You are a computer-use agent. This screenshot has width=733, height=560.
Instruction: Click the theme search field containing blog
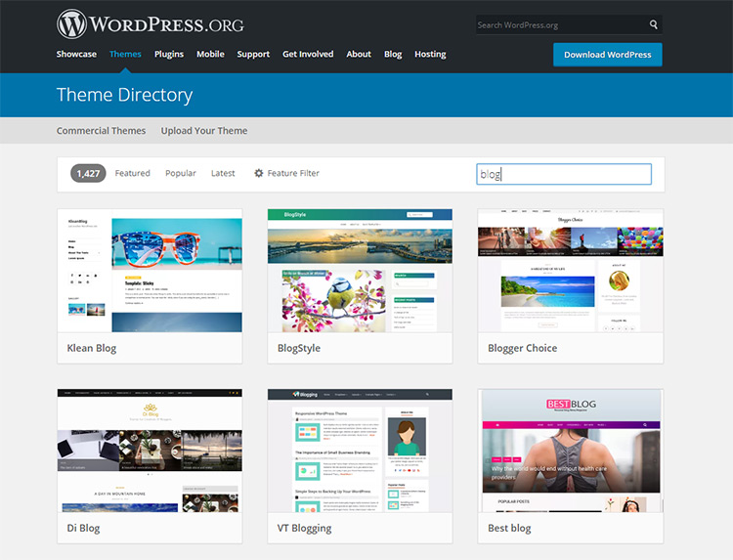[564, 174]
